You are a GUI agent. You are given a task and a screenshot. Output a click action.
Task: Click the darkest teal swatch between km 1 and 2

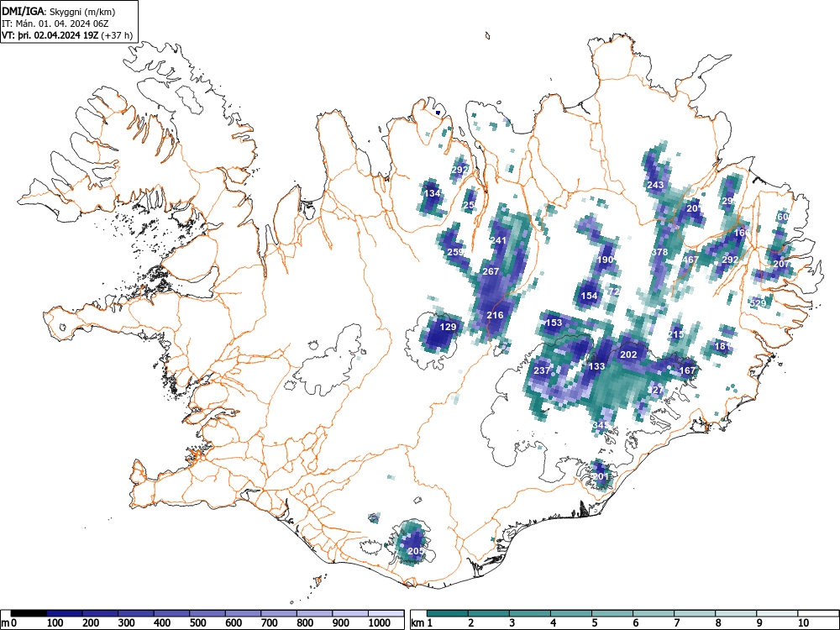pyautogui.click(x=448, y=613)
